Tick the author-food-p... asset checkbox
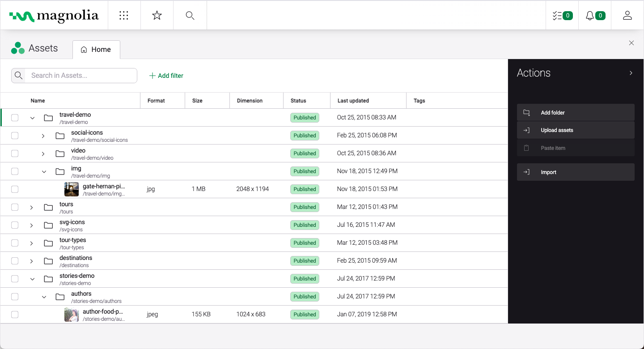 pyautogui.click(x=15, y=315)
